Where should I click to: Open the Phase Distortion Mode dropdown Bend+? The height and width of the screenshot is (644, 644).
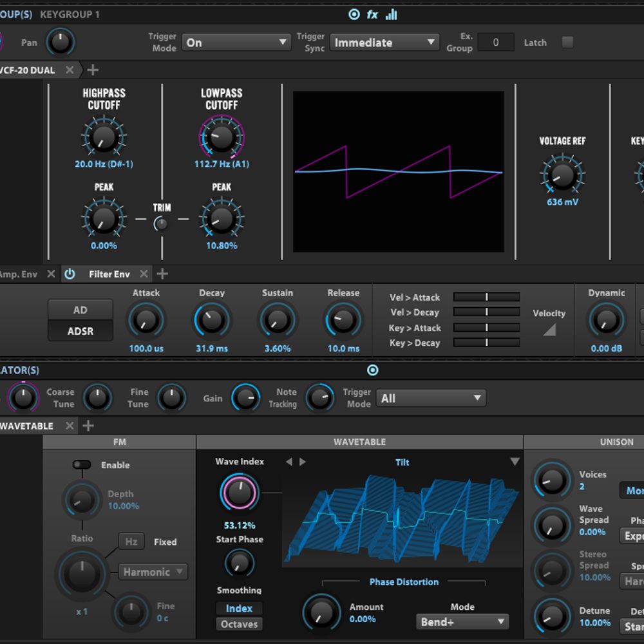(x=462, y=622)
